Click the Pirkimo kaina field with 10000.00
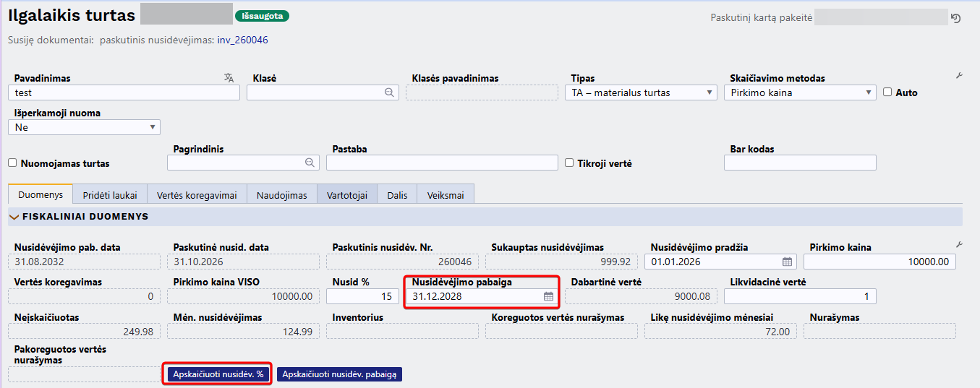The height and width of the screenshot is (388, 980). click(x=879, y=262)
